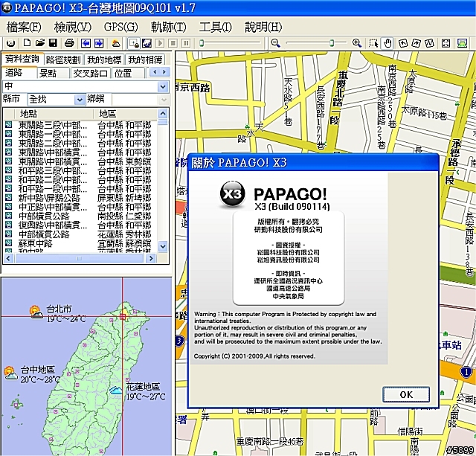Sort results by 地點 column header
The image size is (476, 456).
(x=54, y=114)
